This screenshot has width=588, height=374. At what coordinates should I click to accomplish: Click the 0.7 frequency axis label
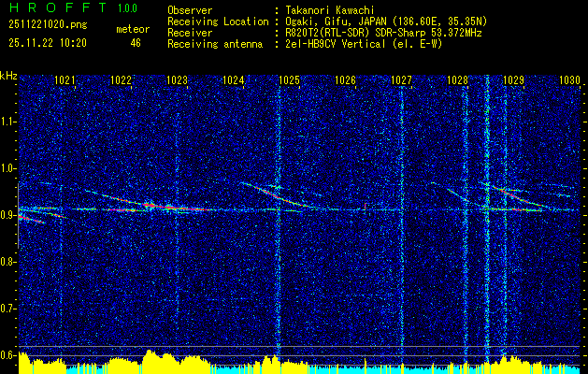[x=7, y=309]
